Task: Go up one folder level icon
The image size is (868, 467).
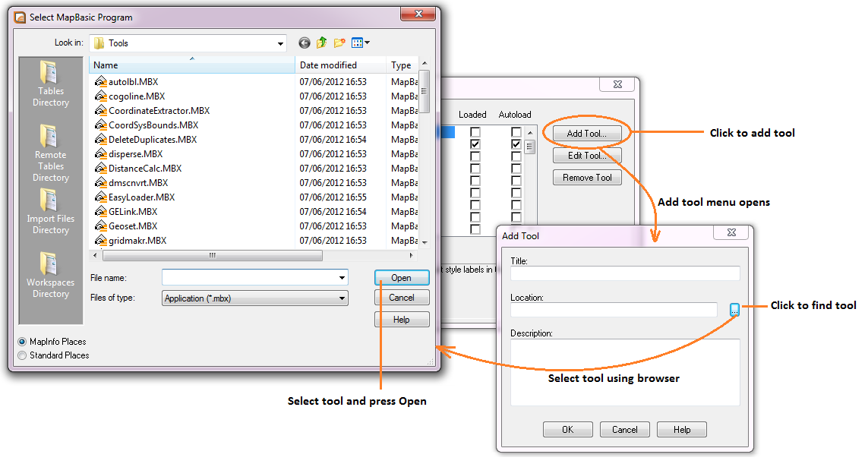Action: (322, 43)
